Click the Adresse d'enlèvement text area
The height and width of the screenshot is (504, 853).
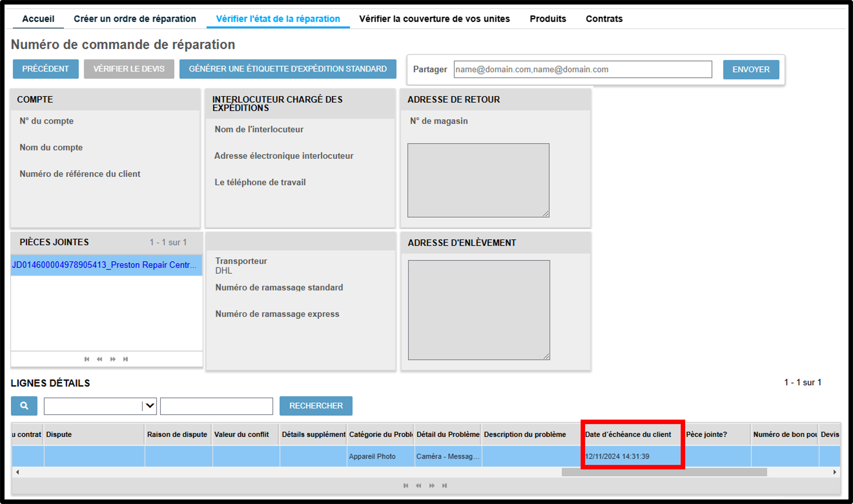click(479, 310)
